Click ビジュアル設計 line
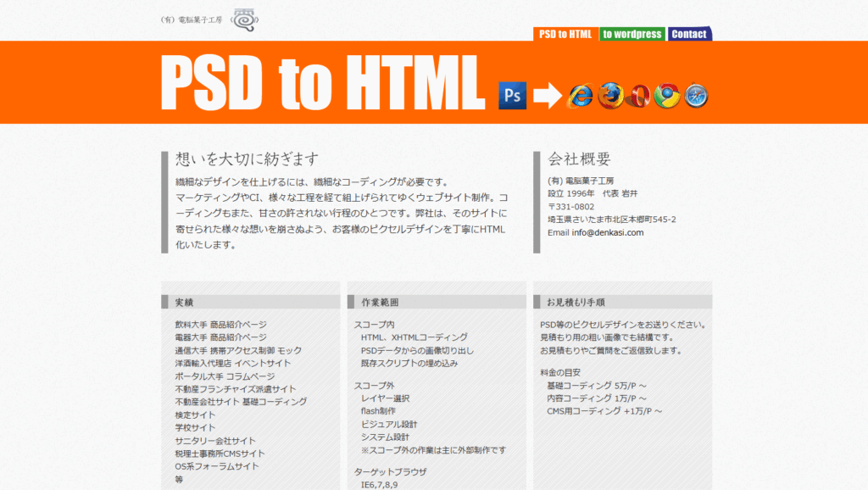Image resolution: width=868 pixels, height=490 pixels. tap(389, 424)
